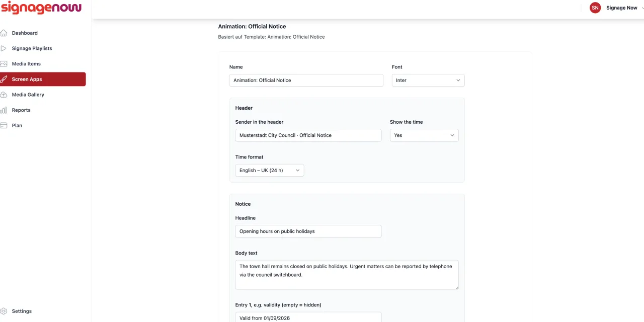Click into the Body text area
Image resolution: width=644 pixels, height=322 pixels.
[347, 275]
